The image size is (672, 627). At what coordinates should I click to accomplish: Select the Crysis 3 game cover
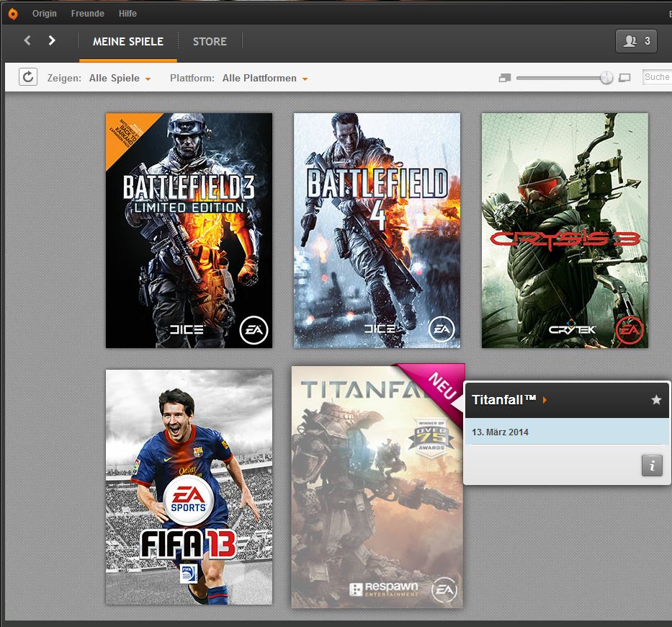(565, 231)
